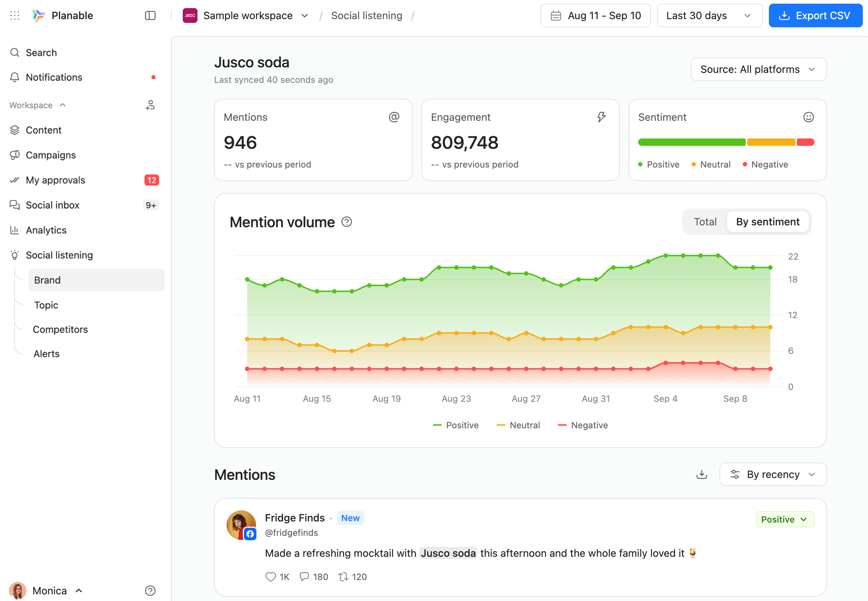
Task: Click the Fridge Finds avatar thumbnail
Action: (241, 524)
